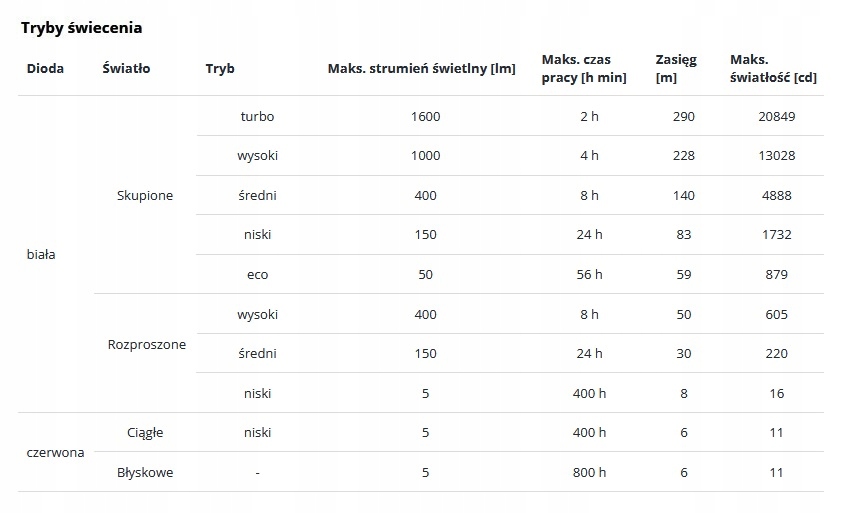
Task: Select the czerwona diode cell
Action: coord(55,452)
